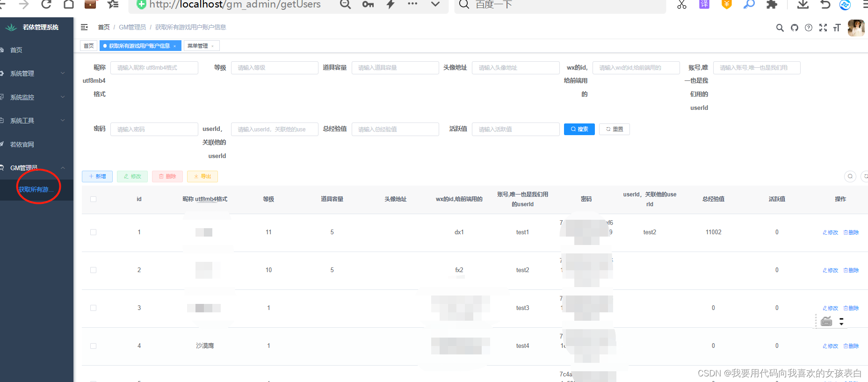Image resolution: width=868 pixels, height=382 pixels.
Task: Click the scissors screenshot tool icon
Action: (x=682, y=4)
